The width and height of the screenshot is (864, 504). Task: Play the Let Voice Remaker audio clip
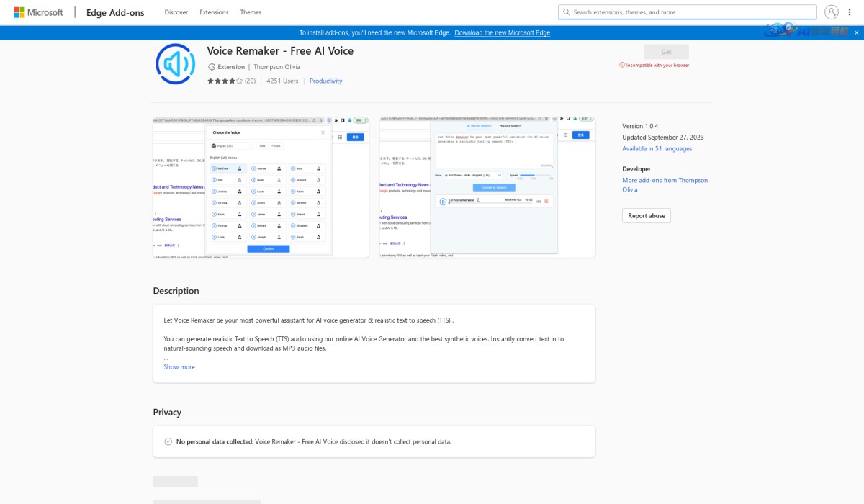441,201
